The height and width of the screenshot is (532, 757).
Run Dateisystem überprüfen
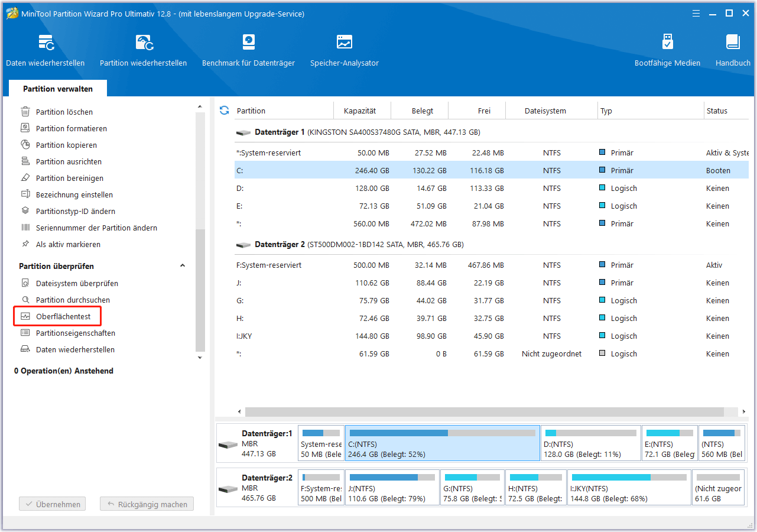point(77,283)
